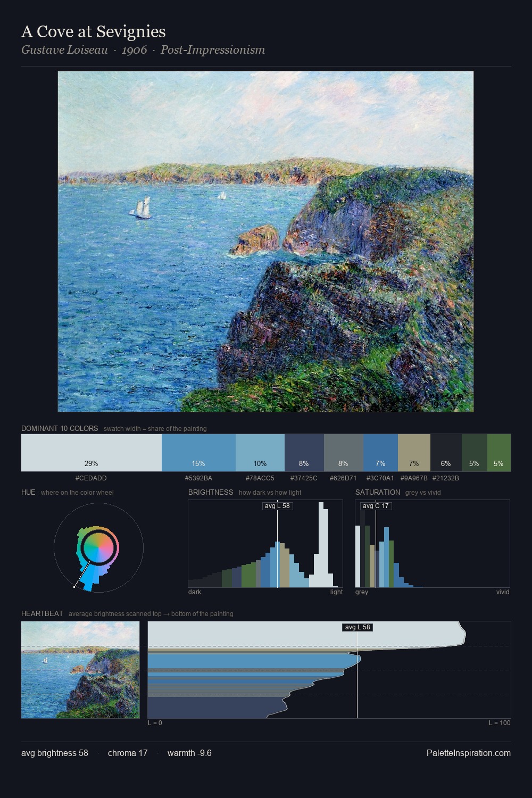Screen dimensions: 532x798
Task: Pick the 7% #9A967B khaki swatch
Action: 414,453
